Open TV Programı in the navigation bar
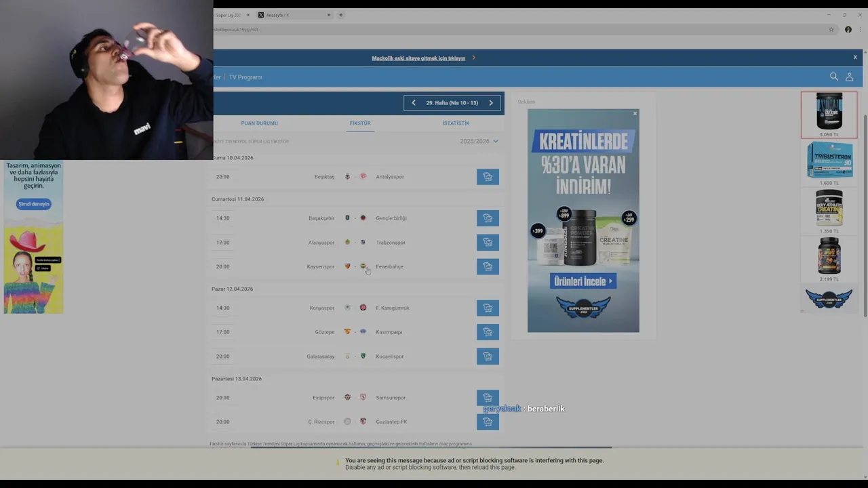This screenshot has height=488, width=868. (x=245, y=77)
